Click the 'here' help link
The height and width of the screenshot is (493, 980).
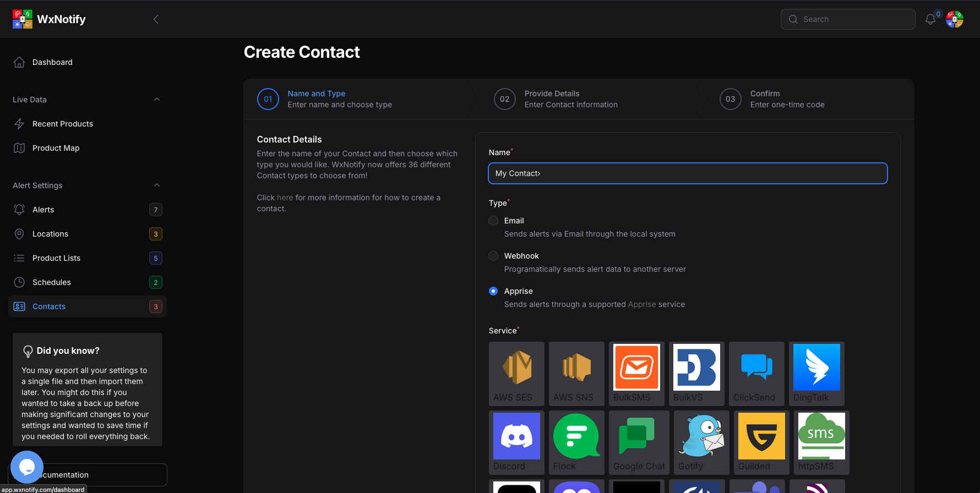(x=285, y=198)
